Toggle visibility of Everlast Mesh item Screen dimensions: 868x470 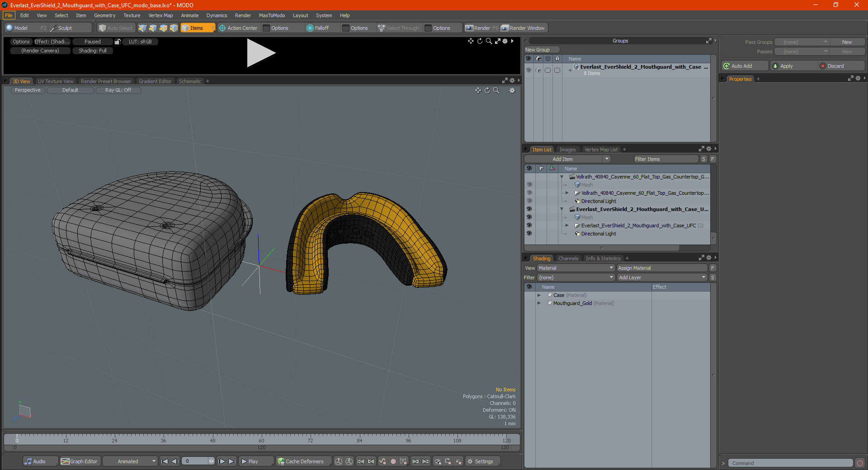pos(529,217)
